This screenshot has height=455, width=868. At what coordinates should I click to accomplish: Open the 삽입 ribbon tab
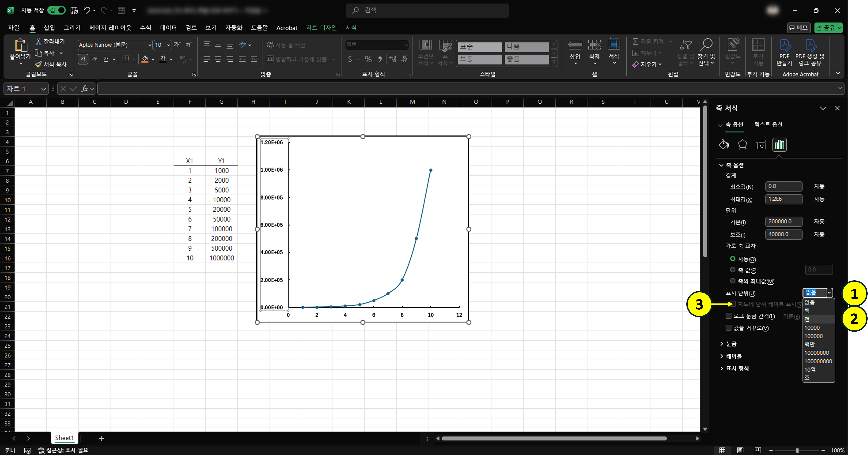[49, 28]
